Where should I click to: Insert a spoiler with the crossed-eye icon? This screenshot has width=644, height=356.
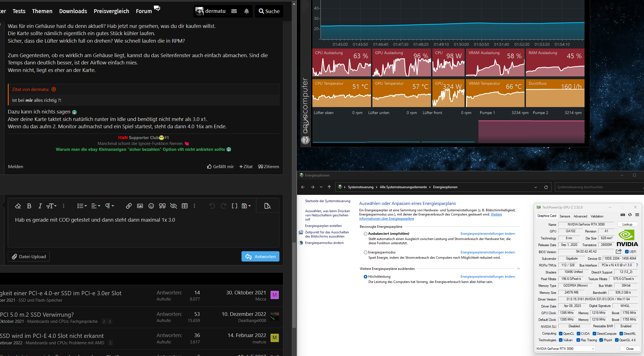[173, 206]
